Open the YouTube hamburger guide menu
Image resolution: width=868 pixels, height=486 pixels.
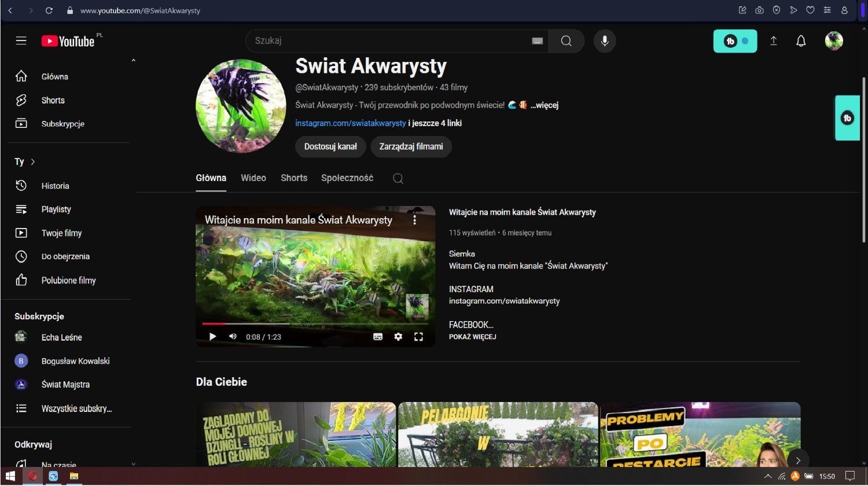tap(21, 41)
